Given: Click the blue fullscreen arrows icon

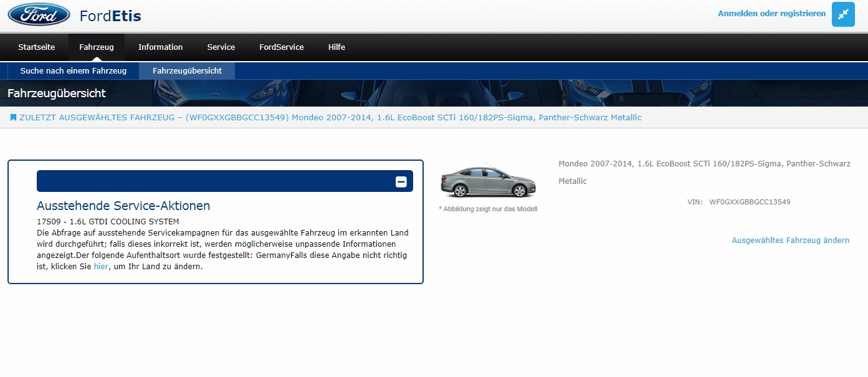Looking at the screenshot, I should click(x=843, y=14).
